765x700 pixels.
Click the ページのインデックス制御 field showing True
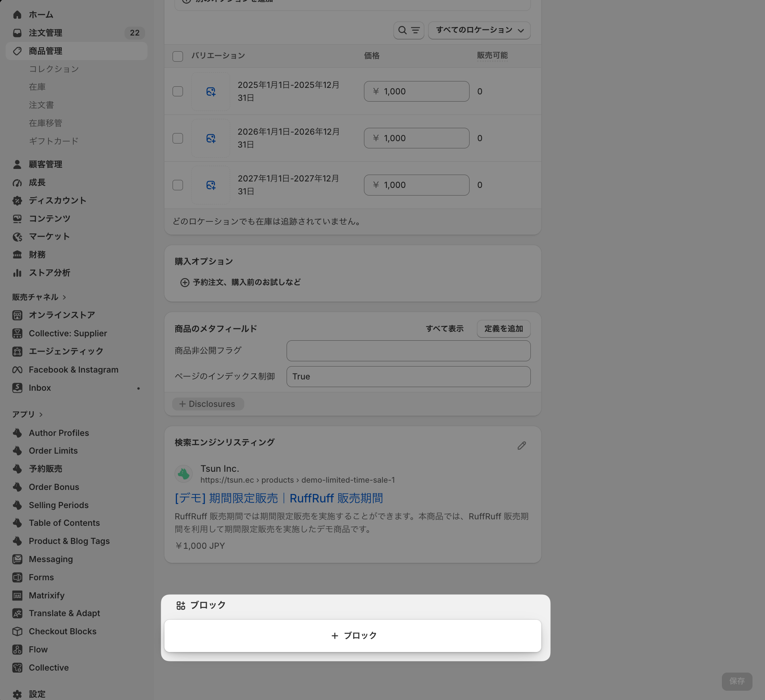click(x=408, y=377)
